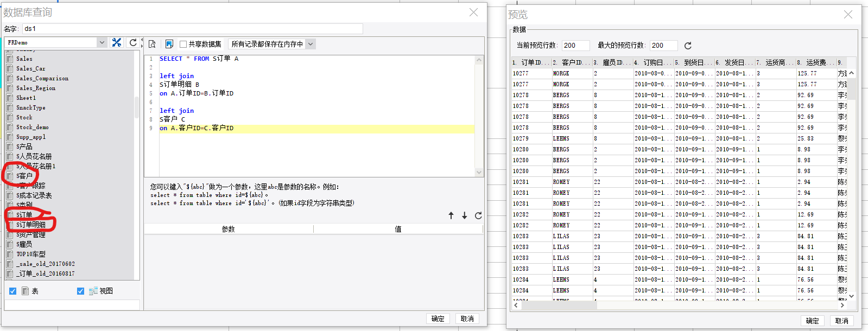Move the parameter down with the down arrow
868x331 pixels.
click(465, 215)
